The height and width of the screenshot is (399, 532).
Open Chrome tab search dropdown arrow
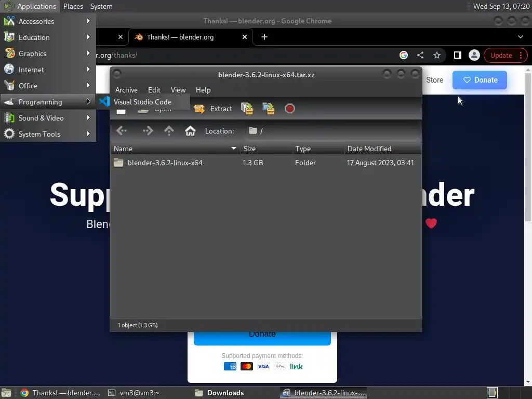coord(521,37)
